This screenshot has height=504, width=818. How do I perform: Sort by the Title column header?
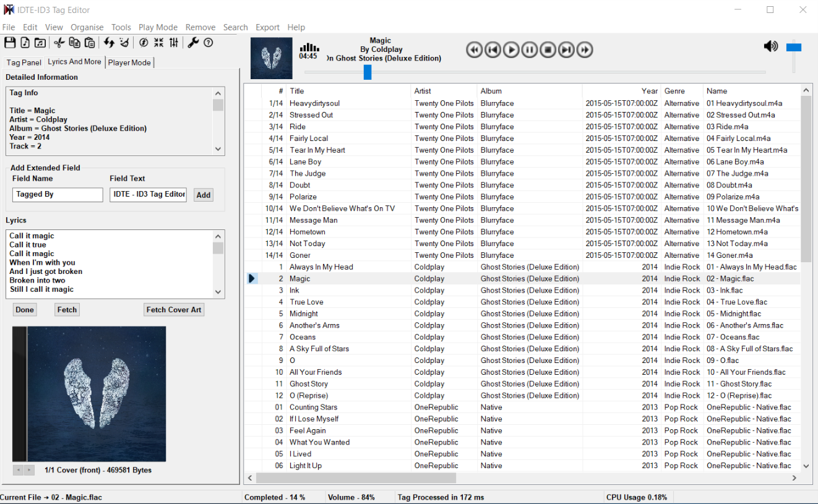(x=348, y=91)
